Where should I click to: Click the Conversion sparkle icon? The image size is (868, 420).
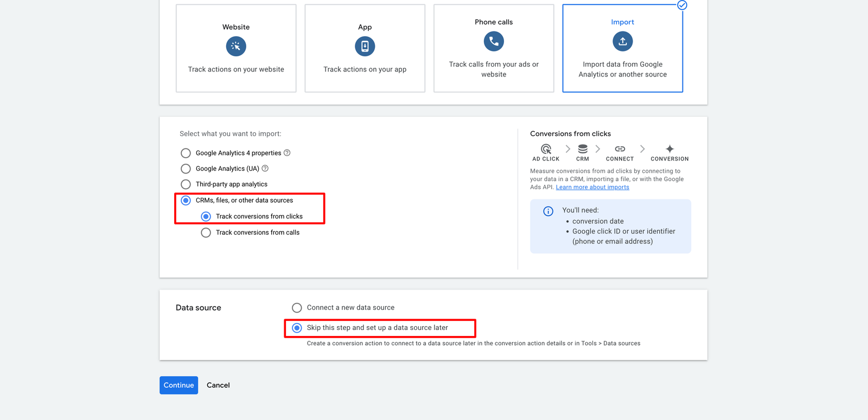pyautogui.click(x=669, y=149)
